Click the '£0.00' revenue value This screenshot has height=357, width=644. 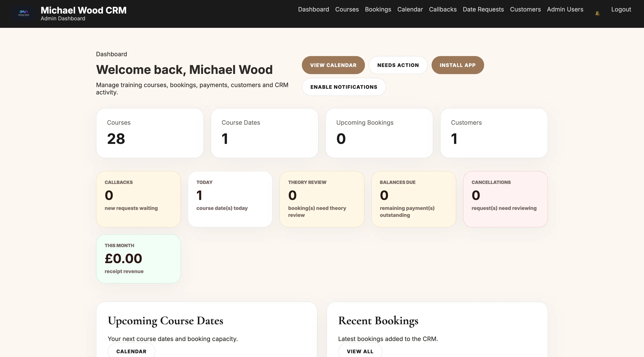123,258
